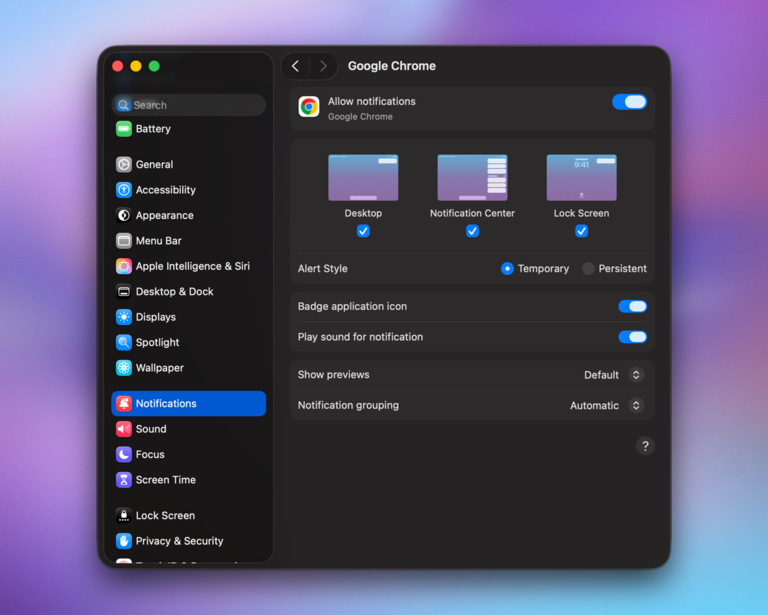Viewport: 768px width, 615px height.
Task: Click the General gear icon
Action: click(x=123, y=165)
